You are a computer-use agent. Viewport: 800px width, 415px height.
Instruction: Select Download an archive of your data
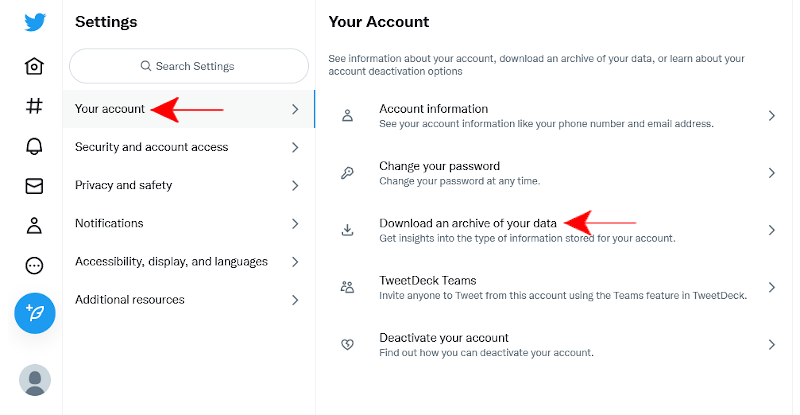[468, 224]
